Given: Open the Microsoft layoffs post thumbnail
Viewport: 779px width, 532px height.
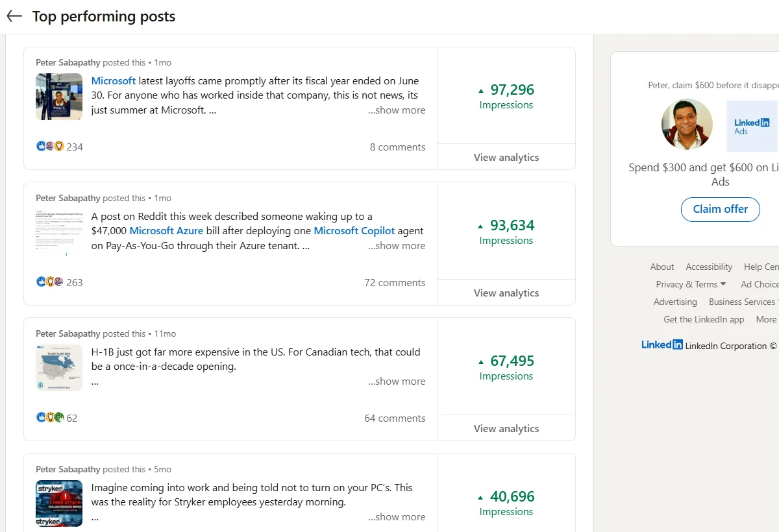Looking at the screenshot, I should coord(59,97).
